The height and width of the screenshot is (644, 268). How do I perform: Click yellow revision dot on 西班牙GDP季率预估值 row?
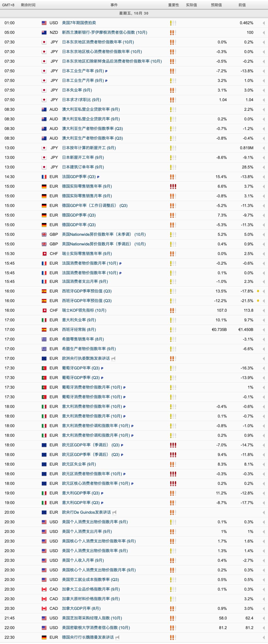[x=258, y=291]
